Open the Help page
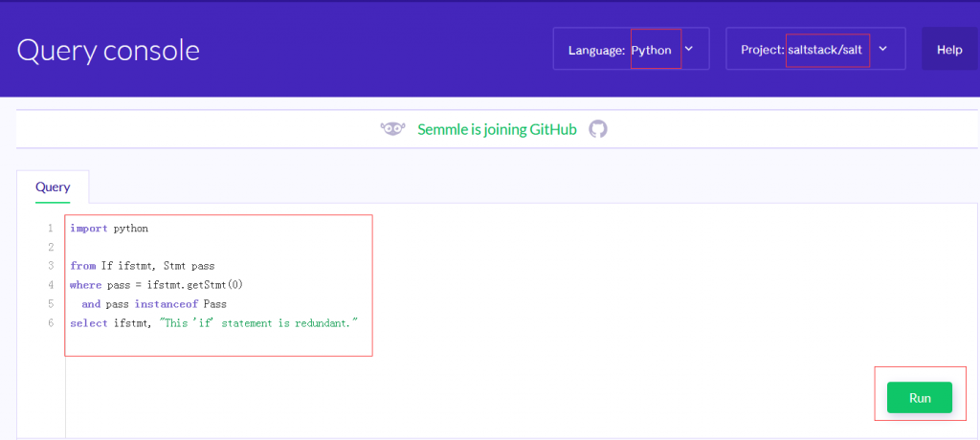 point(949,50)
